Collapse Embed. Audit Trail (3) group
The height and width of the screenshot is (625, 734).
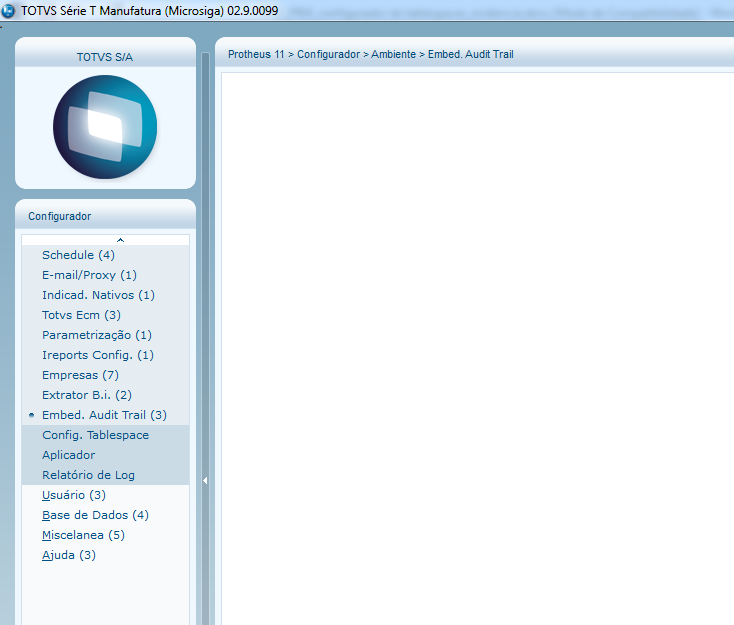click(104, 415)
